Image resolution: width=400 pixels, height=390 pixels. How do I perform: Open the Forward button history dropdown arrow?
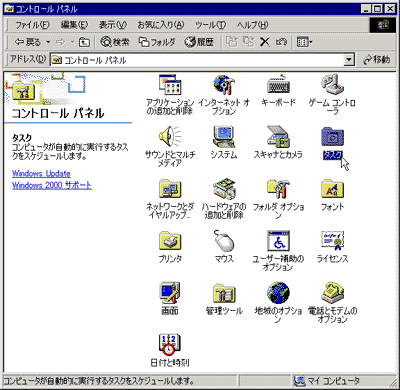(x=72, y=42)
